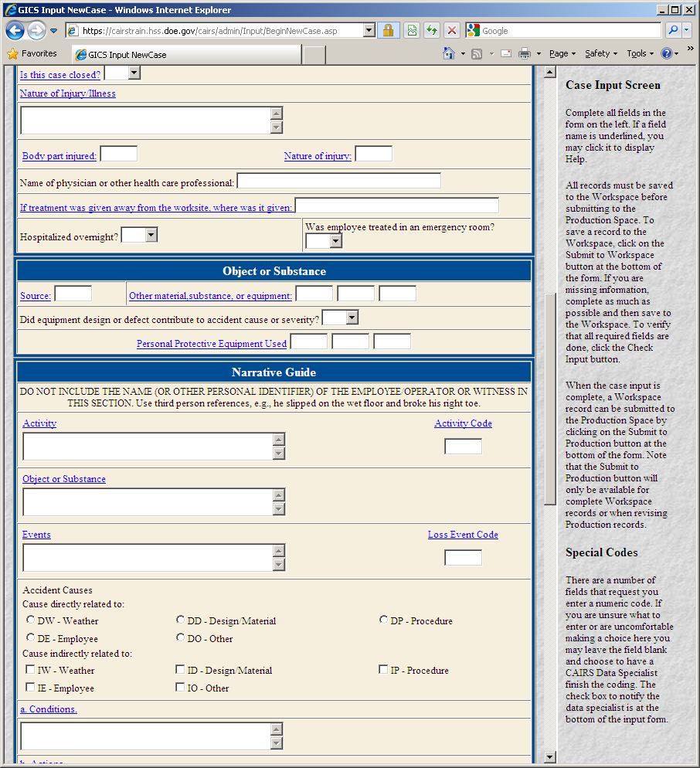
Task: Click the Other material, substance, or equipment link
Action: [211, 296]
